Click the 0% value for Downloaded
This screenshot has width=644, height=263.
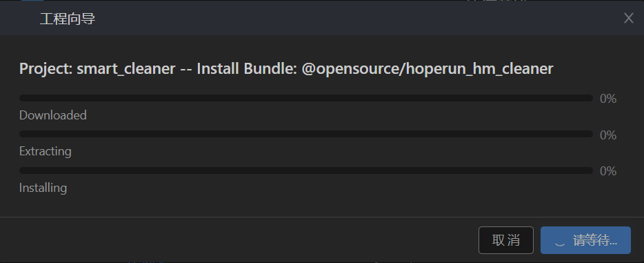608,99
